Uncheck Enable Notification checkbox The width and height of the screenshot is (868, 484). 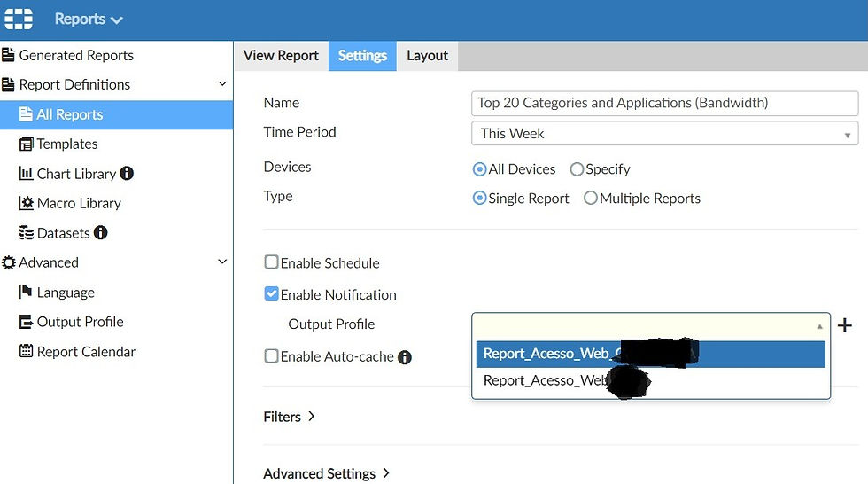[x=271, y=293]
